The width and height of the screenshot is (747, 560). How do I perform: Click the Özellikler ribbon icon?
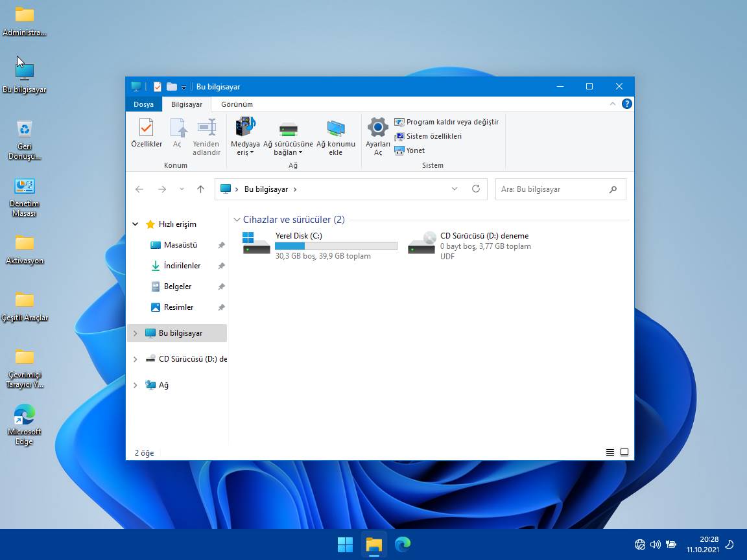[147, 128]
